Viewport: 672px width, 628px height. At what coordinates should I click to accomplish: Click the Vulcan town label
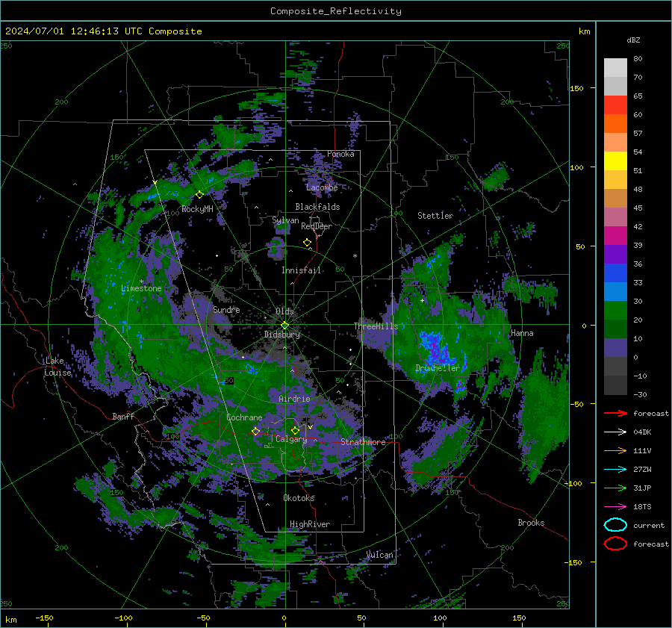380,555
